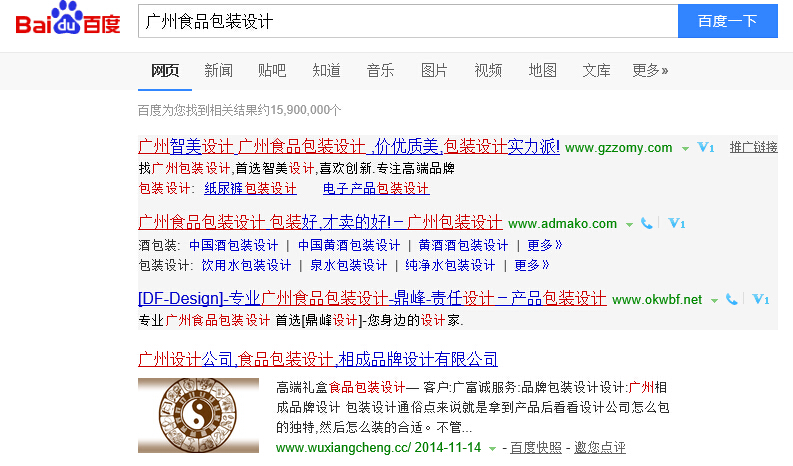This screenshot has height=466, width=793.
Task: Switch to the 图片 tab
Action: pyautogui.click(x=434, y=70)
